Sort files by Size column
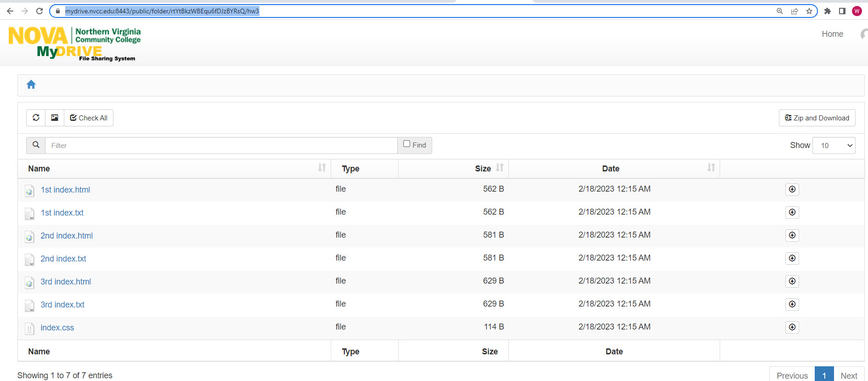The width and height of the screenshot is (868, 381). [x=500, y=168]
